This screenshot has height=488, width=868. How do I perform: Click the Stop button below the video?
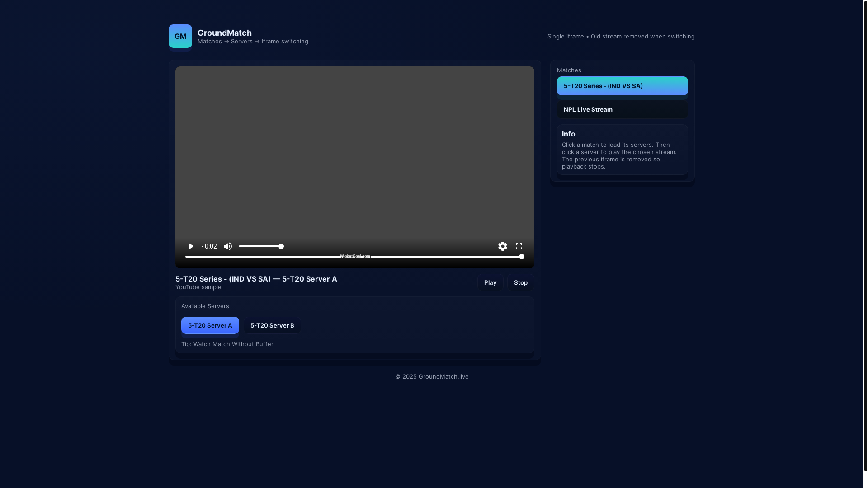tap(520, 282)
